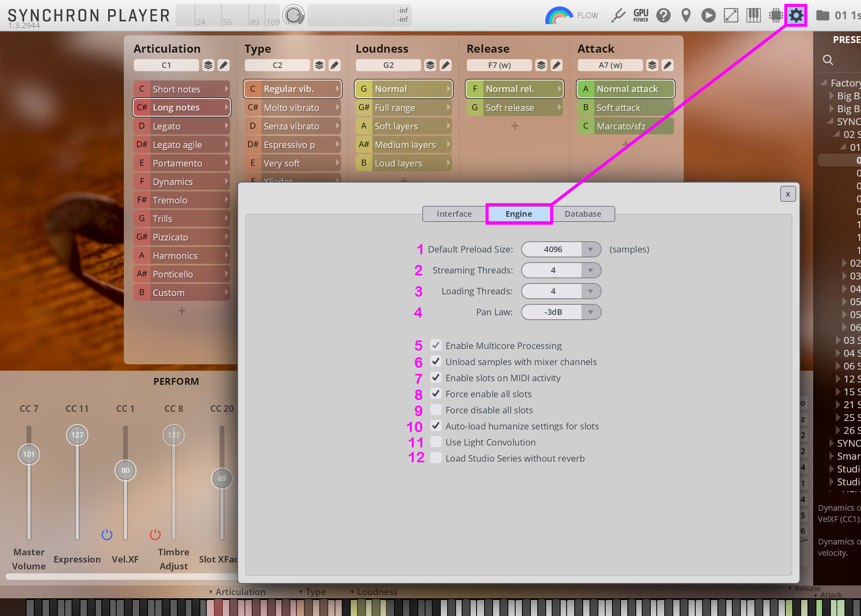
Task: Click the layers stack icon under Loudness
Action: click(x=430, y=65)
